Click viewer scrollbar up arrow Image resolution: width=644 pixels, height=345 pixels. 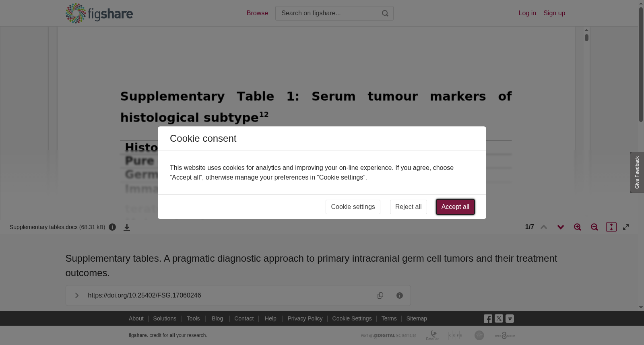pos(587,30)
